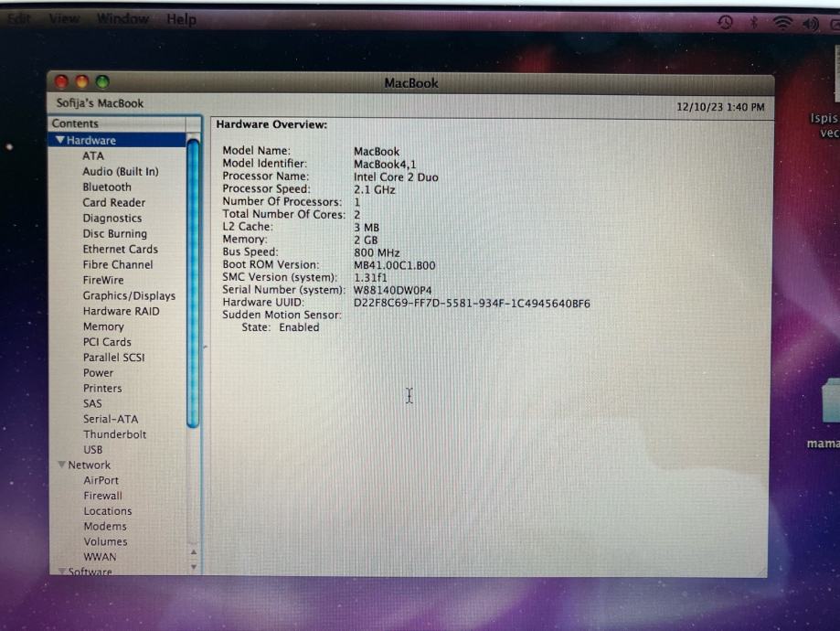Click the Hardware UUID value

tap(472, 304)
